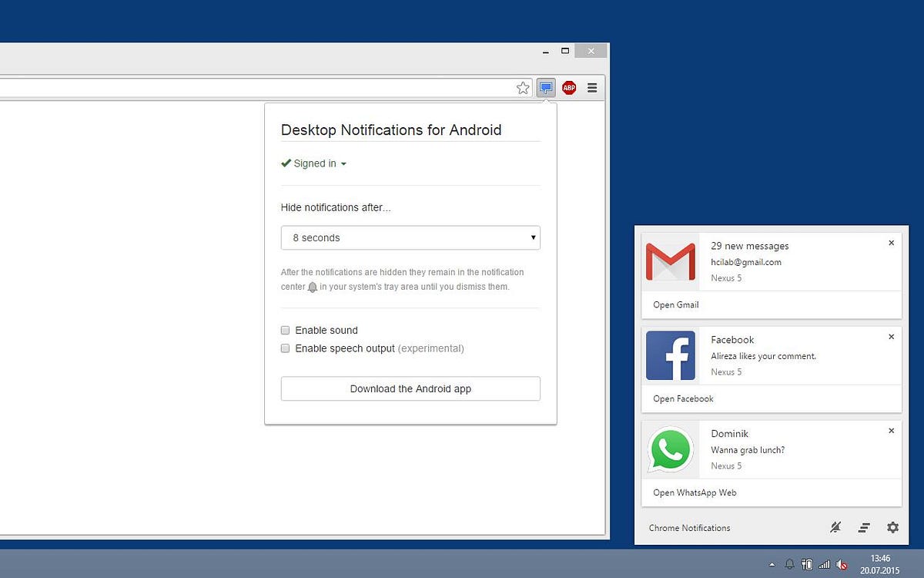
Task: Open the Desktop Notifications extension icon
Action: click(x=546, y=87)
